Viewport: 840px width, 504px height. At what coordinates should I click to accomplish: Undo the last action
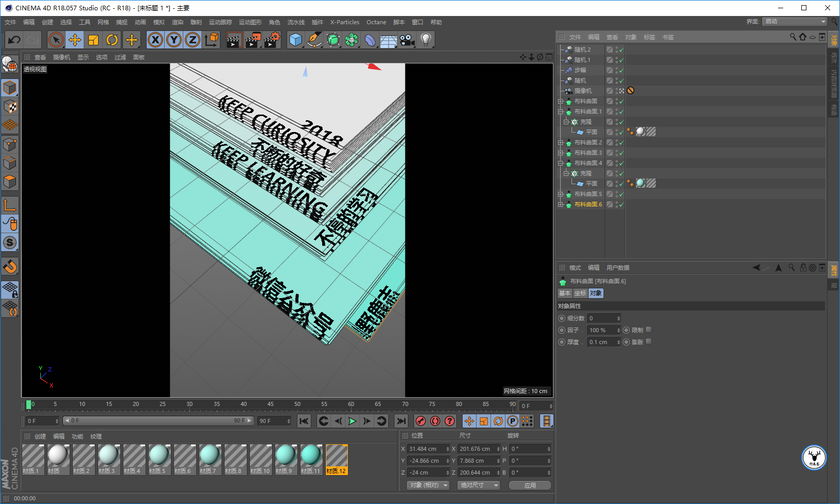click(x=14, y=40)
